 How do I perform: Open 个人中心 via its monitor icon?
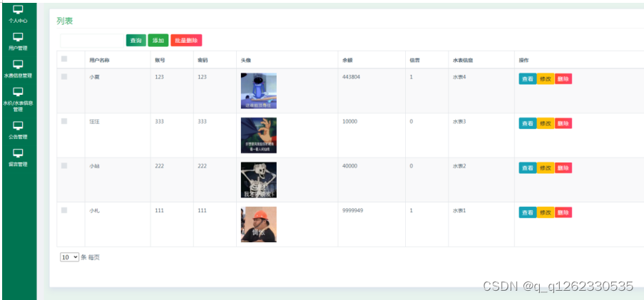(18, 10)
